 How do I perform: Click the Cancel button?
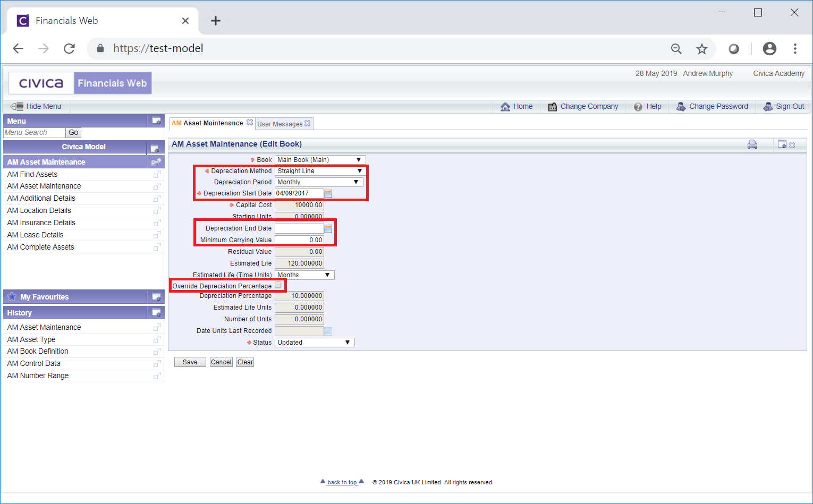(221, 362)
